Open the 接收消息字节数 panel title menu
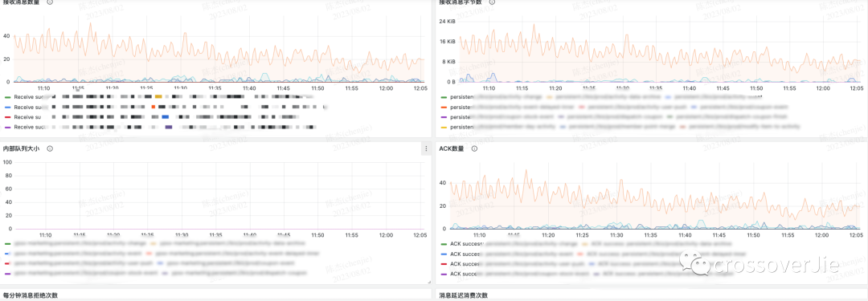The image size is (868, 301). click(x=460, y=2)
